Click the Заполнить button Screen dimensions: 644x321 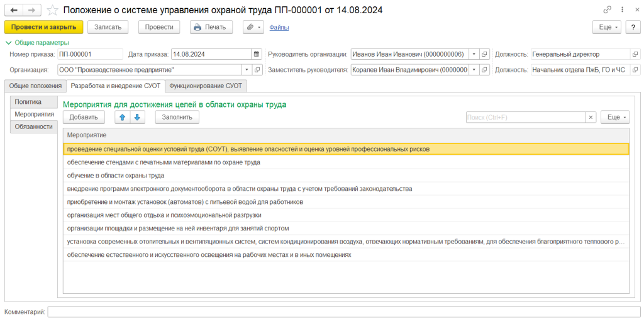point(177,117)
